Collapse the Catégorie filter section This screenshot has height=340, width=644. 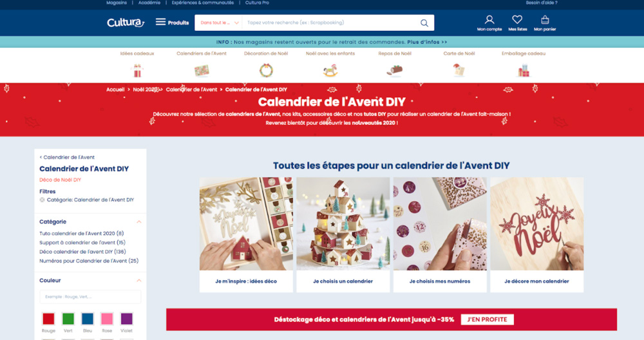coord(139,222)
